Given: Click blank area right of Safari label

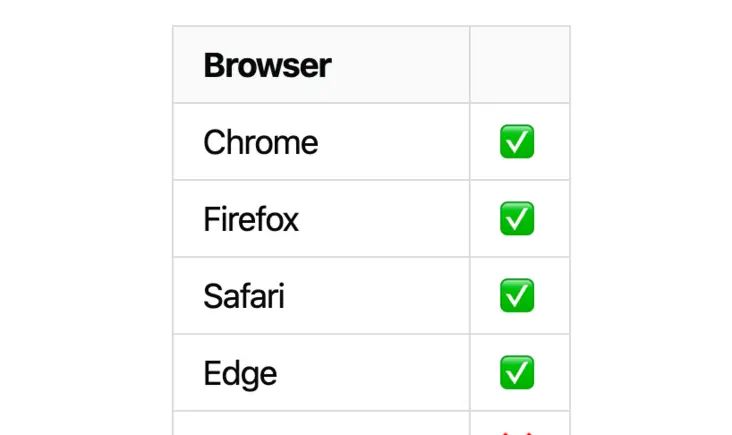Looking at the screenshot, I should [x=380, y=296].
